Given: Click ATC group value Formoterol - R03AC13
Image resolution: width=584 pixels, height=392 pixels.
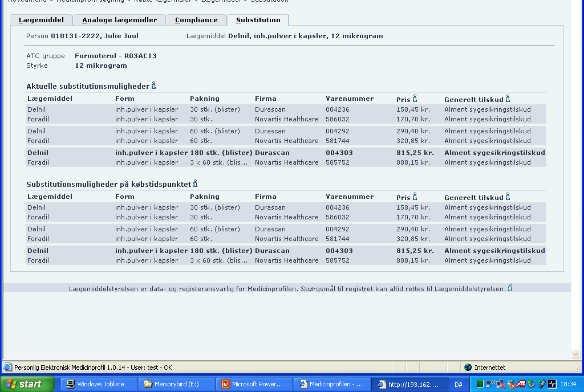Looking at the screenshot, I should pos(116,56).
